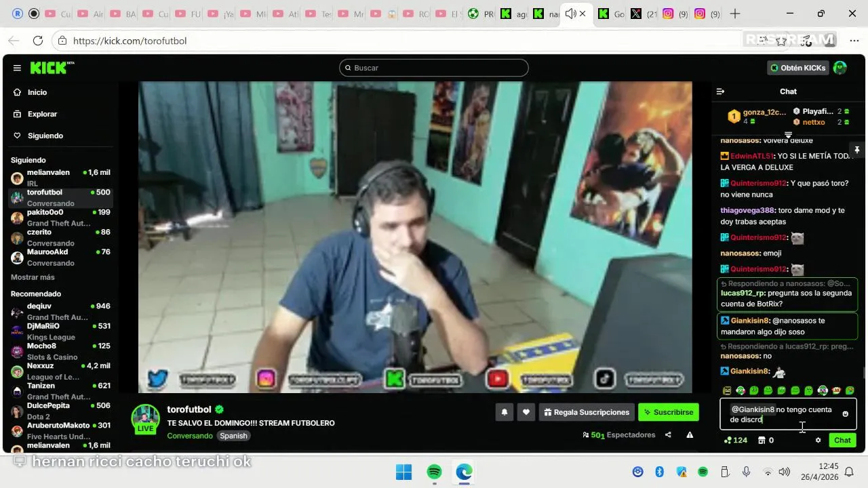Collapse the chat panel arrow icon
This screenshot has height=488, width=868.
721,91
